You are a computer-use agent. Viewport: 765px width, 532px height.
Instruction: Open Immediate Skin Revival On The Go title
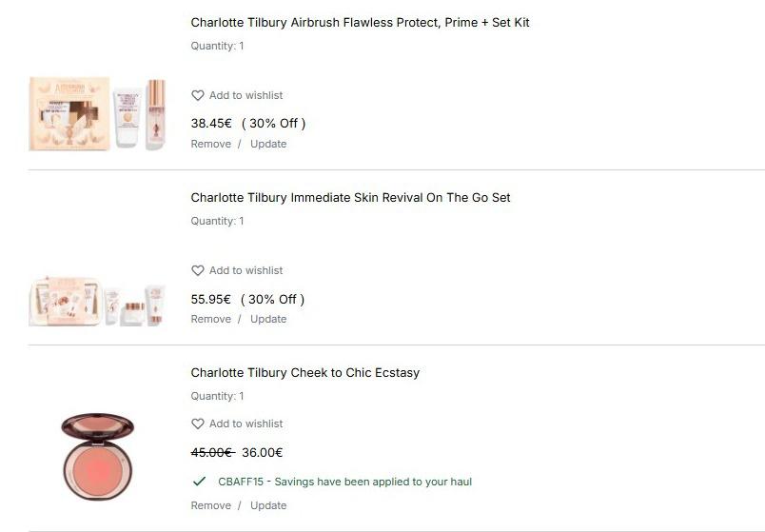point(350,197)
